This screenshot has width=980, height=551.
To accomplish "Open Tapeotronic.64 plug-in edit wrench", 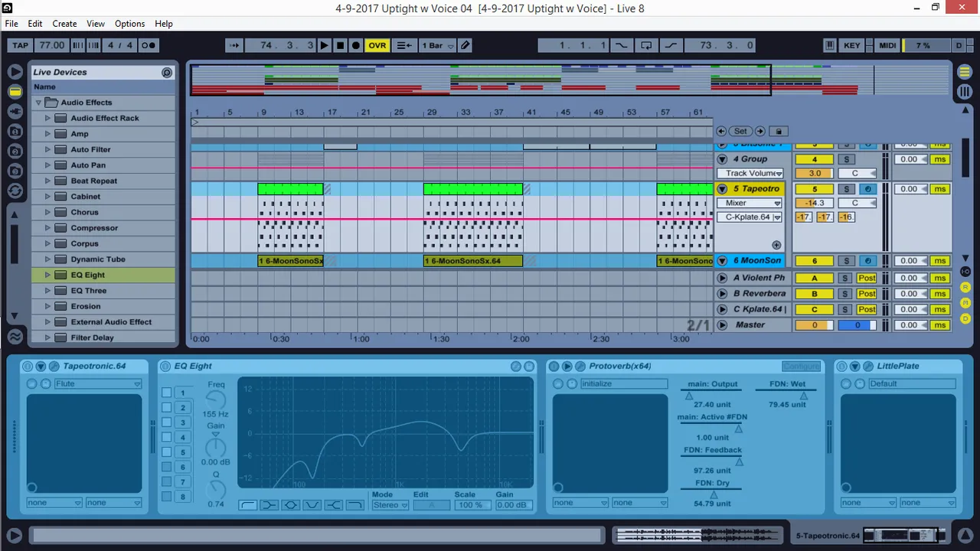I will pos(54,367).
